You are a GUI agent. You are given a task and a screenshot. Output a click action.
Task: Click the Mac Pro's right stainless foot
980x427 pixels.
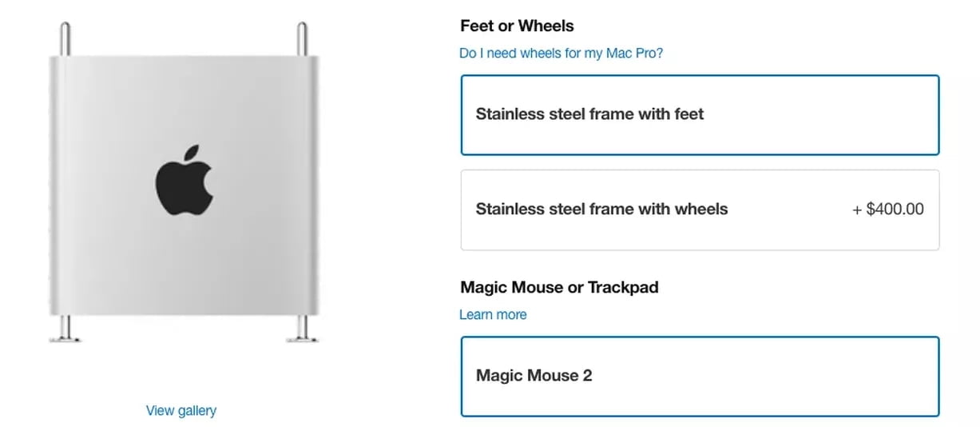(303, 329)
